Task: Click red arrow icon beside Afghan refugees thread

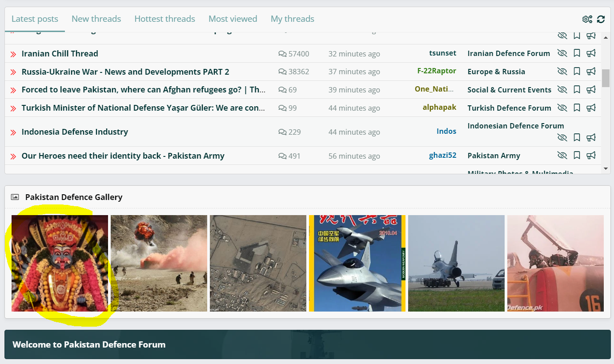Action: [13, 90]
